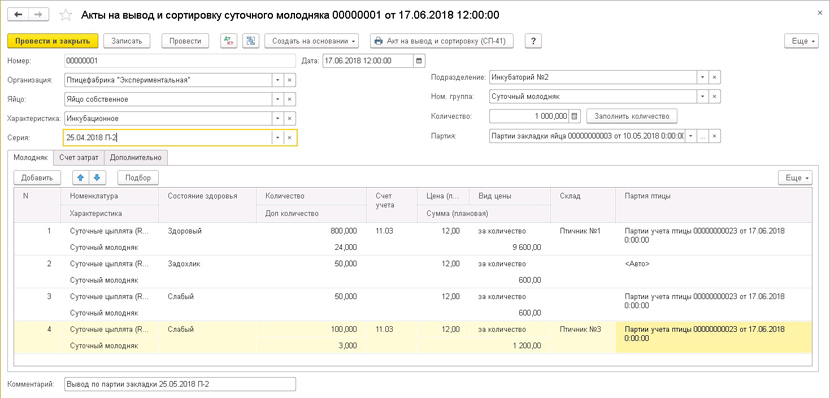Screen dimensions: 830x398
Task: Clear the Характеристика field with x
Action: pyautogui.click(x=290, y=119)
